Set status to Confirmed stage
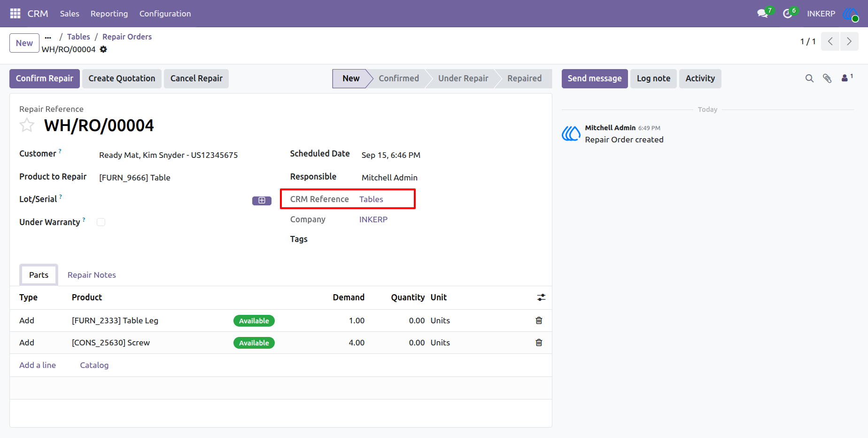 coord(399,78)
